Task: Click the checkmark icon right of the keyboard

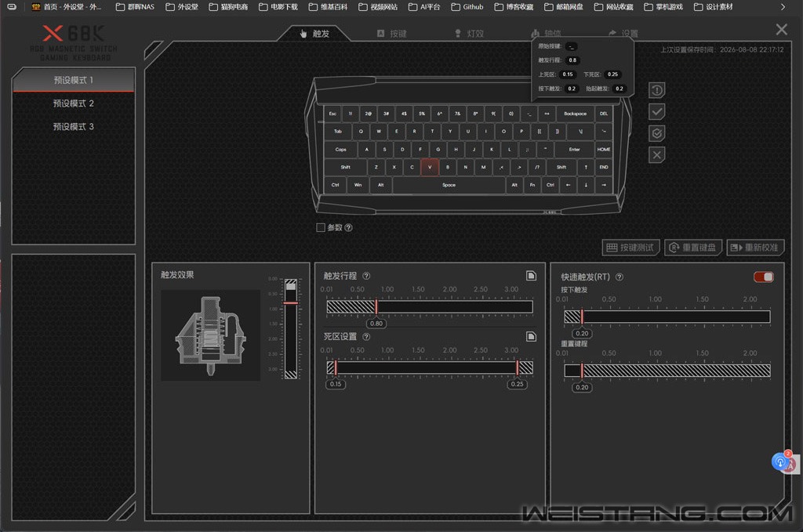Action: 656,111
